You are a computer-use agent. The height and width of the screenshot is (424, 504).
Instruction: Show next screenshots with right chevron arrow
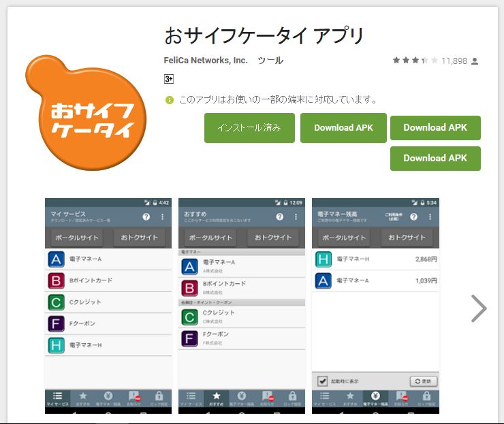(x=479, y=308)
